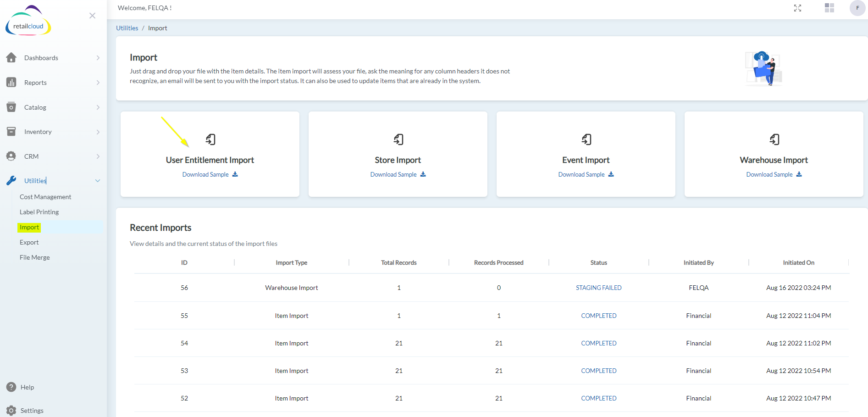The height and width of the screenshot is (417, 868).
Task: Open the apps grid icon in header
Action: (829, 8)
